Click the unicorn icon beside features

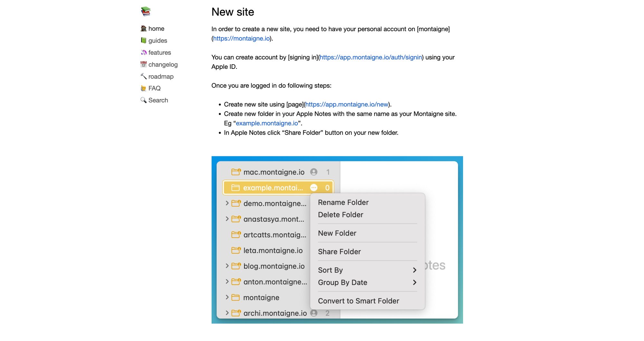[x=144, y=52]
